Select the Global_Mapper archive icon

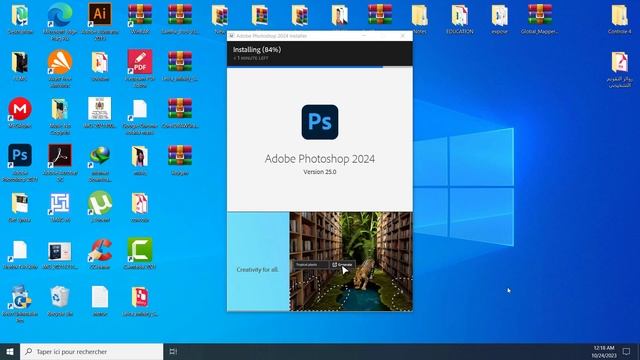click(x=540, y=16)
